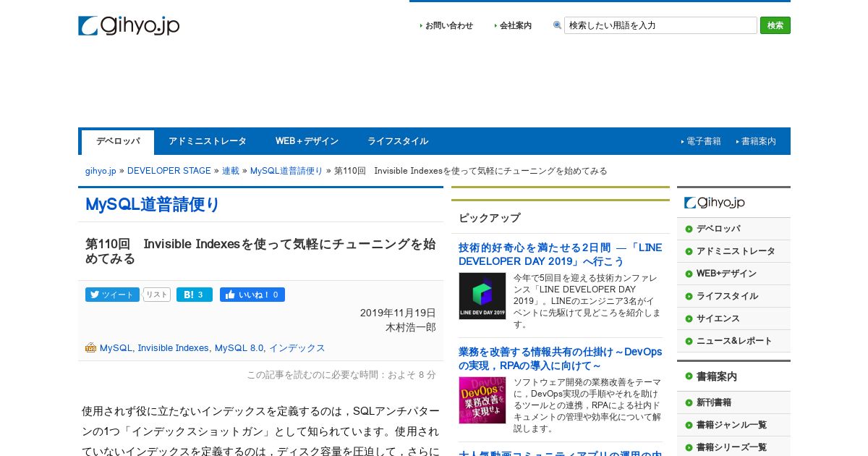Viewport: 868px width, 456px height.
Task: Open sidebar デベロッパ item
Action: 733,229
